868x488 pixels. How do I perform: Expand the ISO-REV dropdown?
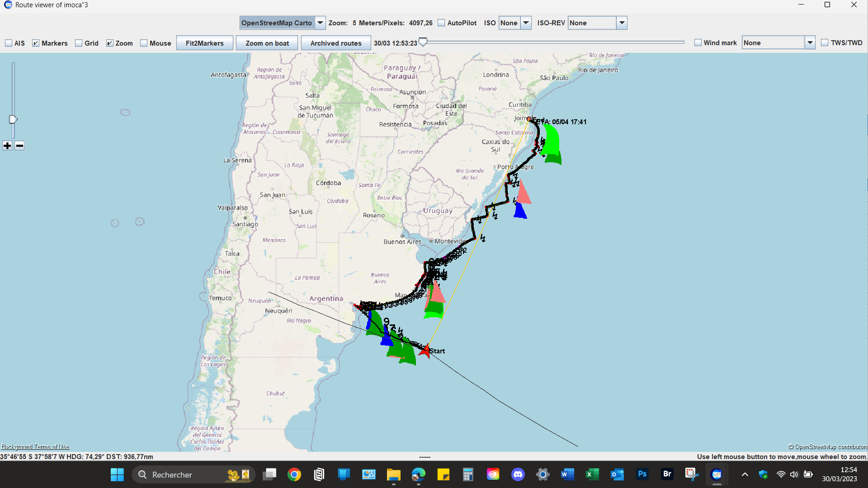[622, 23]
